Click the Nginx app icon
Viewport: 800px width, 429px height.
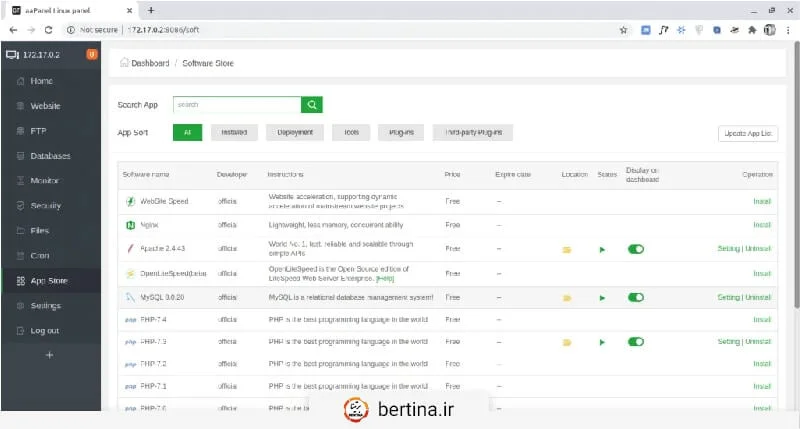(131, 225)
